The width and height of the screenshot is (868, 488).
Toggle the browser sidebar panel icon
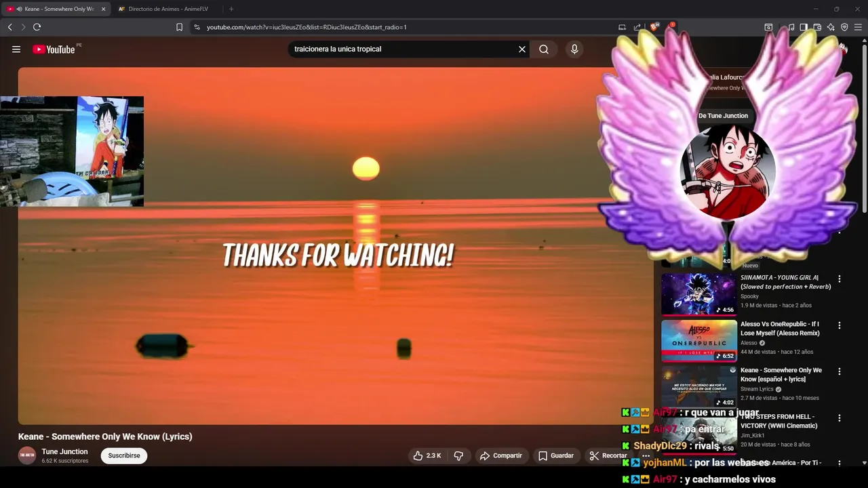pyautogui.click(x=804, y=27)
